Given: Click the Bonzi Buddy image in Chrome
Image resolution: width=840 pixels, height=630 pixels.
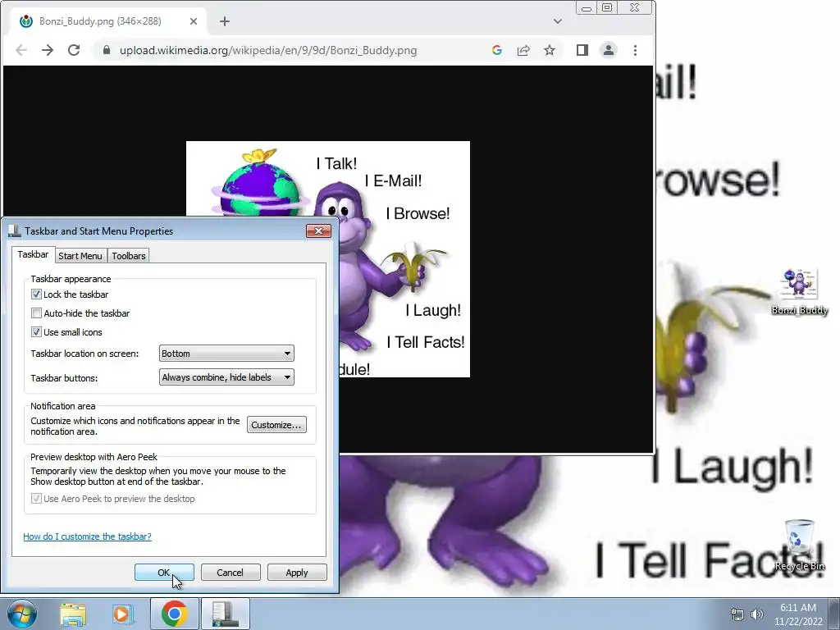Looking at the screenshot, I should [328, 259].
